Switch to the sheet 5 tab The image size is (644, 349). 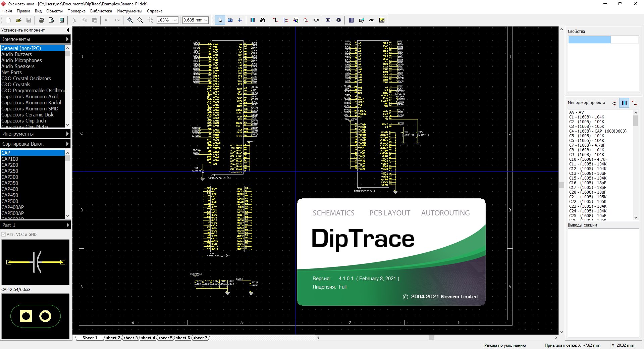pos(165,338)
